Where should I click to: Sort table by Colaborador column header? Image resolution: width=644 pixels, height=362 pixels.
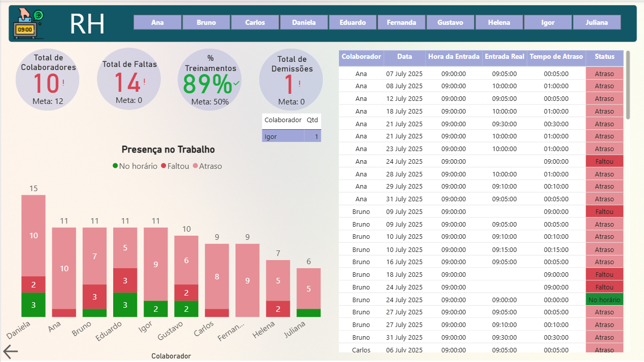pyautogui.click(x=361, y=57)
